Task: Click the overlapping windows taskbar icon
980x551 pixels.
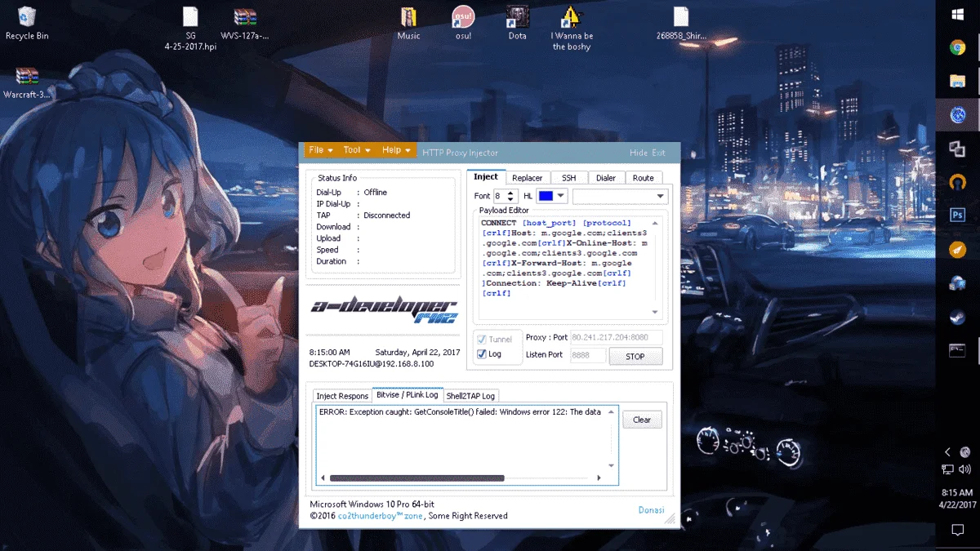Action: [x=958, y=149]
